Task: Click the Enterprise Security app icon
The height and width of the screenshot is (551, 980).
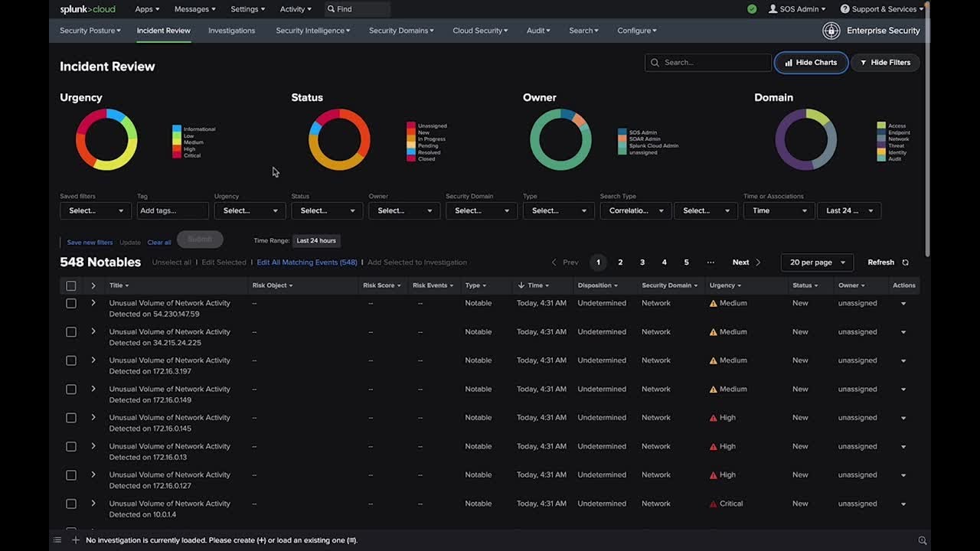Action: pyautogui.click(x=831, y=31)
